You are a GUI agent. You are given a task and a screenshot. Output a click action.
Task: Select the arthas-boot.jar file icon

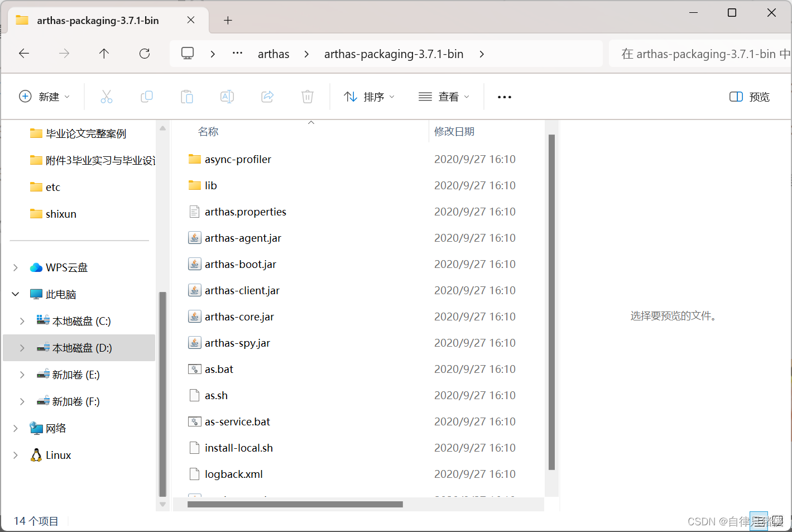194,264
